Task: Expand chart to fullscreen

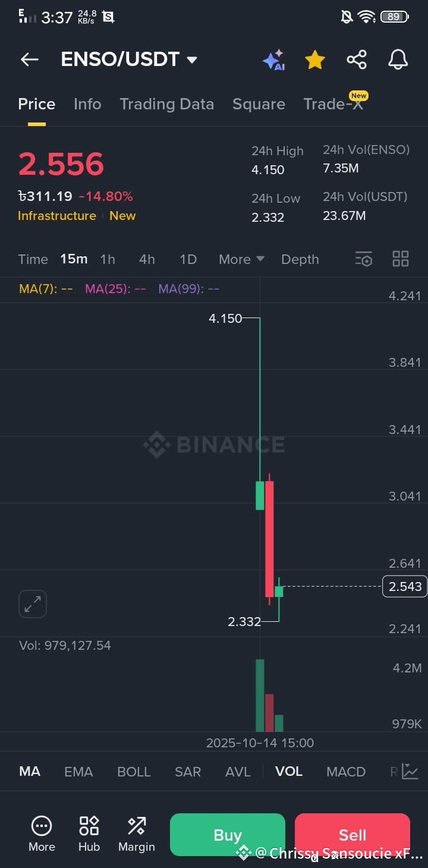Action: click(33, 604)
